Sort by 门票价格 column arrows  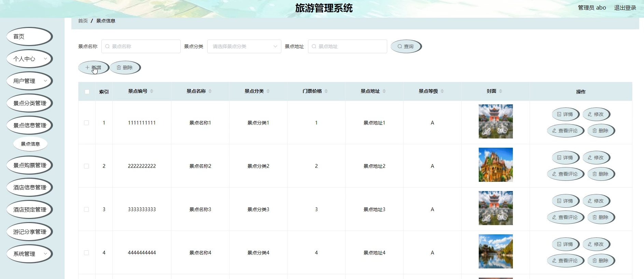click(326, 91)
